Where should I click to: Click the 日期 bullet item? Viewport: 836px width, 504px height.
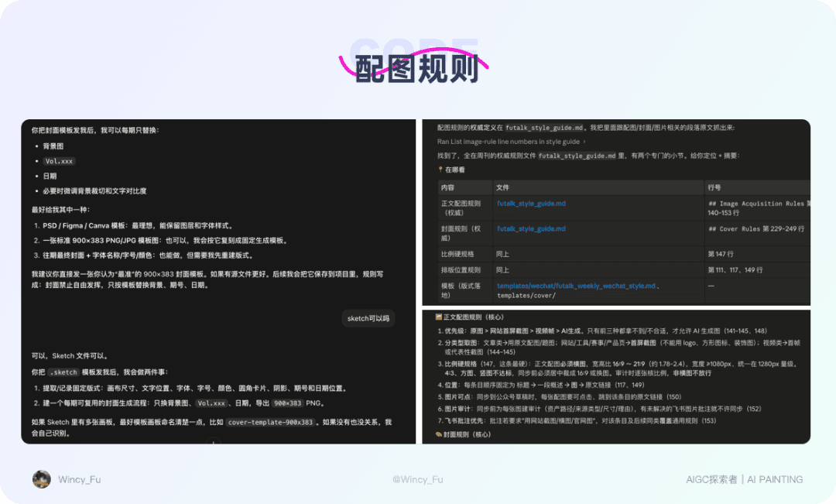pyautogui.click(x=50, y=176)
